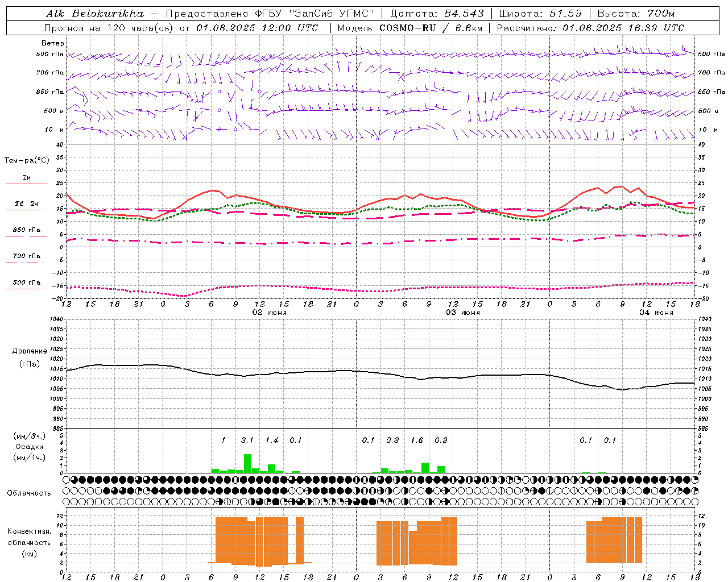Click the '02 июня' date label
The width and height of the screenshot is (728, 582).
point(270,313)
